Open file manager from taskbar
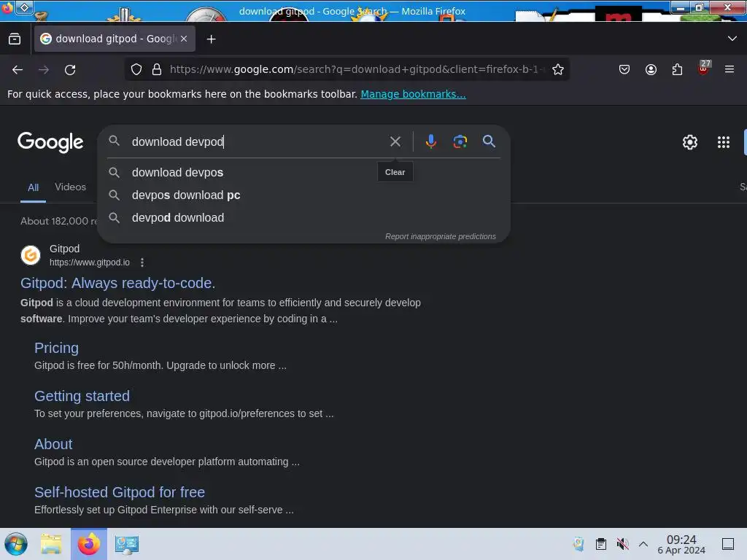This screenshot has width=747, height=560. [x=51, y=544]
